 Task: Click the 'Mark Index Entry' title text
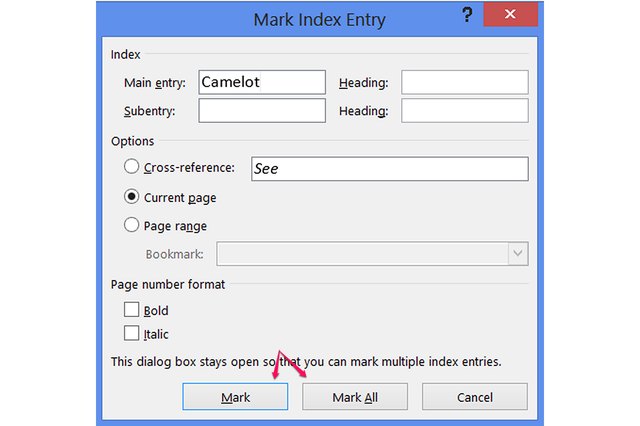tap(320, 20)
